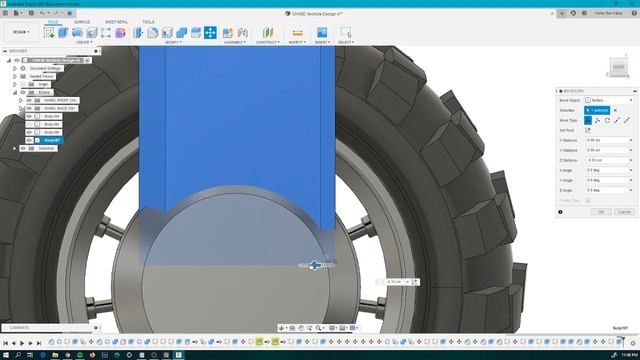Viewport: 640px width, 360px height.
Task: Toggle visibility of the Bodies folder
Action: click(x=23, y=92)
